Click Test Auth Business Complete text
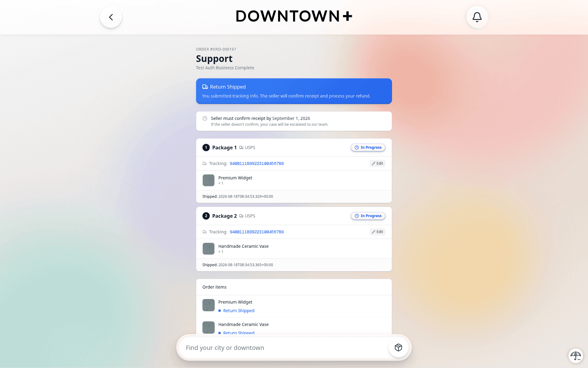 point(225,68)
